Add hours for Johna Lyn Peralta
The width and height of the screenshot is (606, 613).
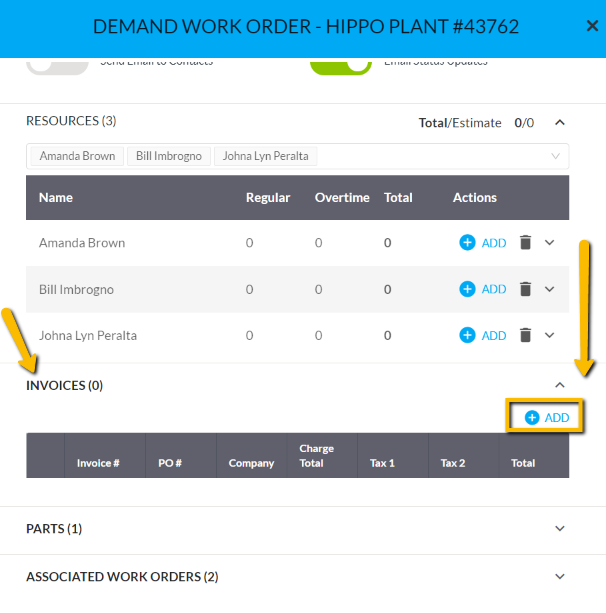(483, 335)
